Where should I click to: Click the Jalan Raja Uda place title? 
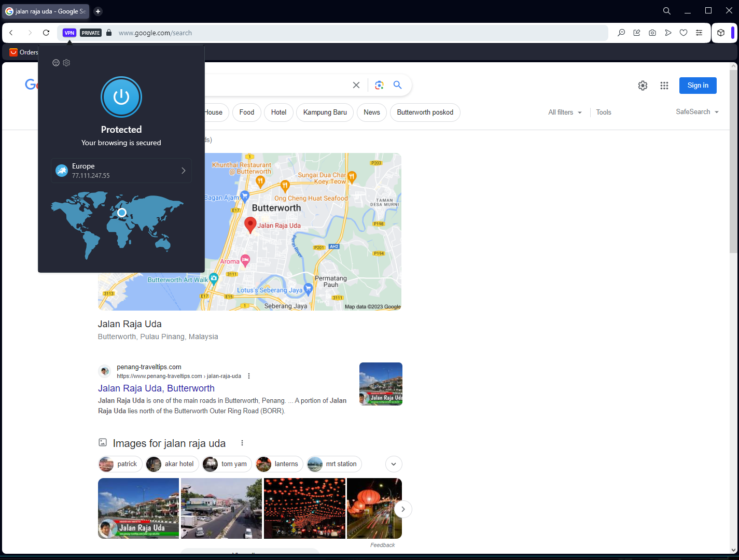[x=130, y=324]
